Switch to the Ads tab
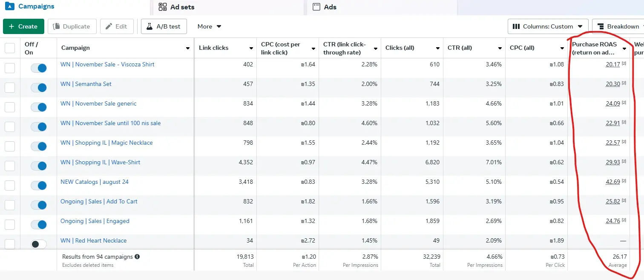The height and width of the screenshot is (280, 644). 330,7
